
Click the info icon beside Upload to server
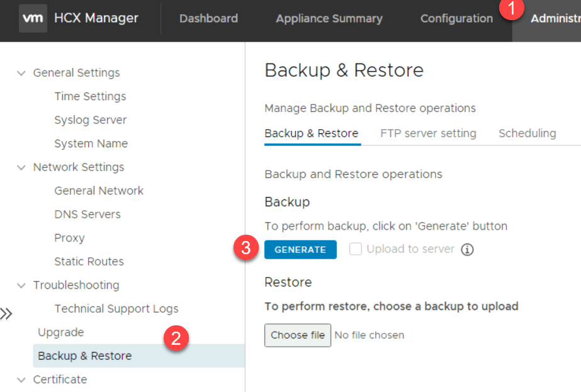click(466, 250)
